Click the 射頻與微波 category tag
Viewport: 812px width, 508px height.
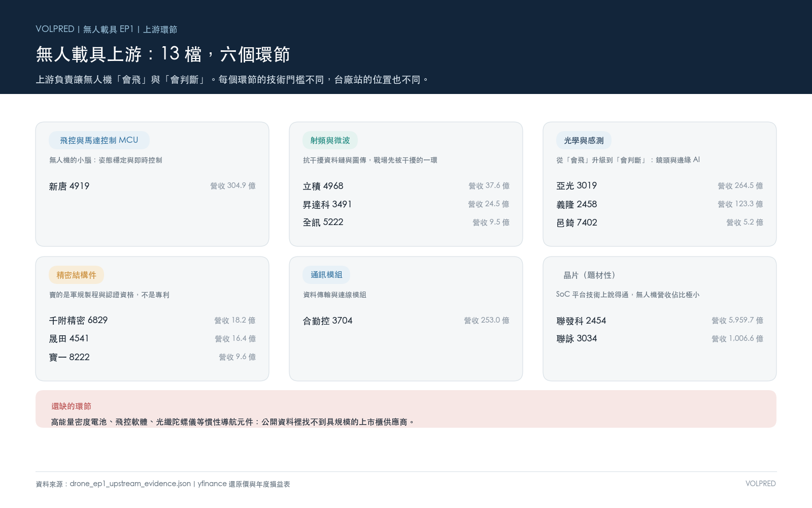[x=330, y=140]
